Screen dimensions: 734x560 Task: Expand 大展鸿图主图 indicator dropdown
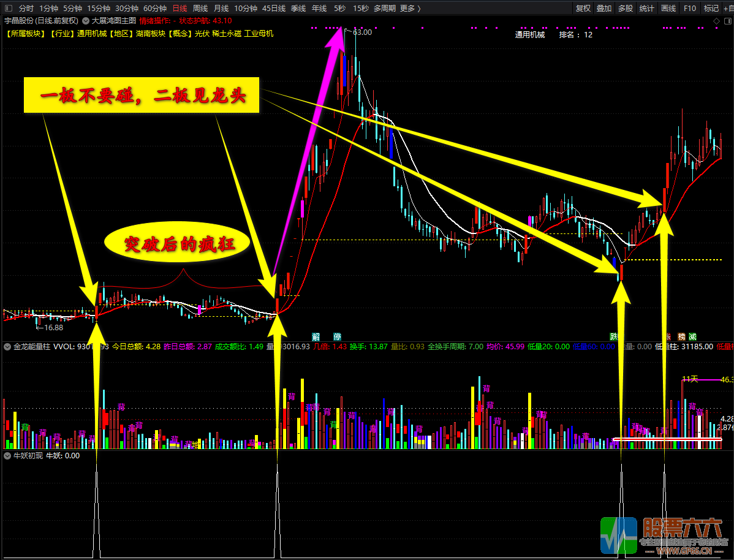click(x=86, y=21)
